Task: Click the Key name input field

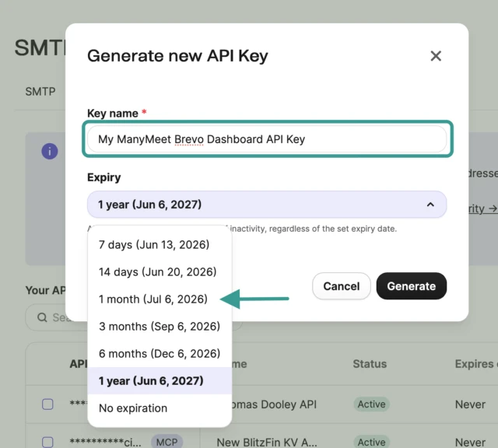Action: point(267,139)
